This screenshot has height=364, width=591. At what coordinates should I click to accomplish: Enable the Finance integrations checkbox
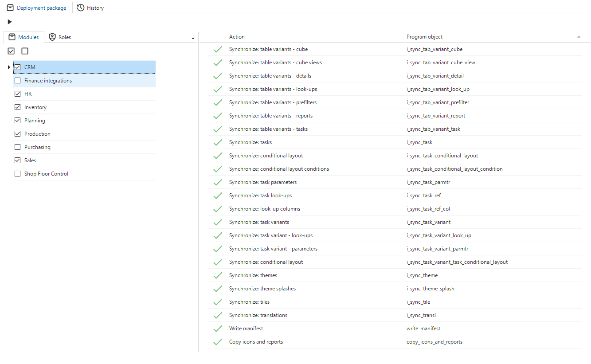click(x=18, y=81)
